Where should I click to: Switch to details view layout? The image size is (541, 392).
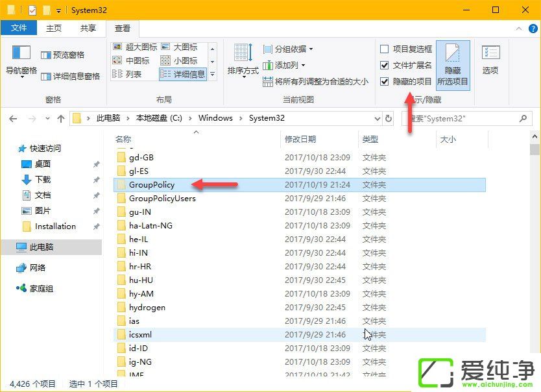(x=187, y=73)
